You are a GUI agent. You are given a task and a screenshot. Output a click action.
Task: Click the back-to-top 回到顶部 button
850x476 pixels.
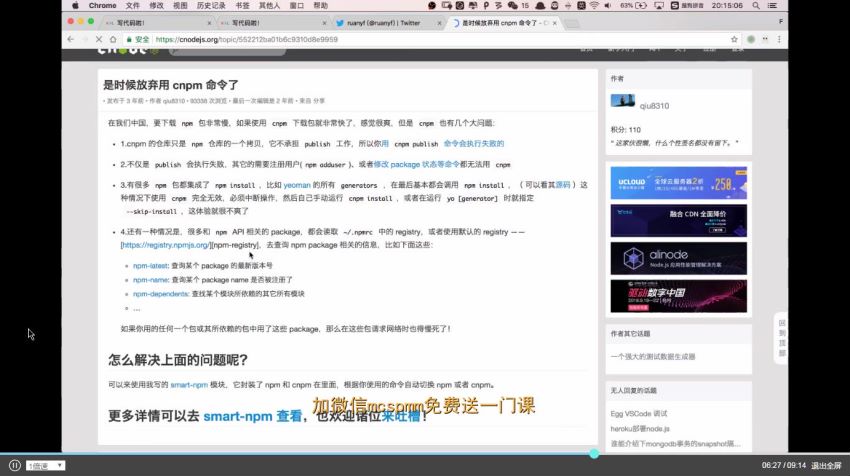pyautogui.click(x=781, y=338)
